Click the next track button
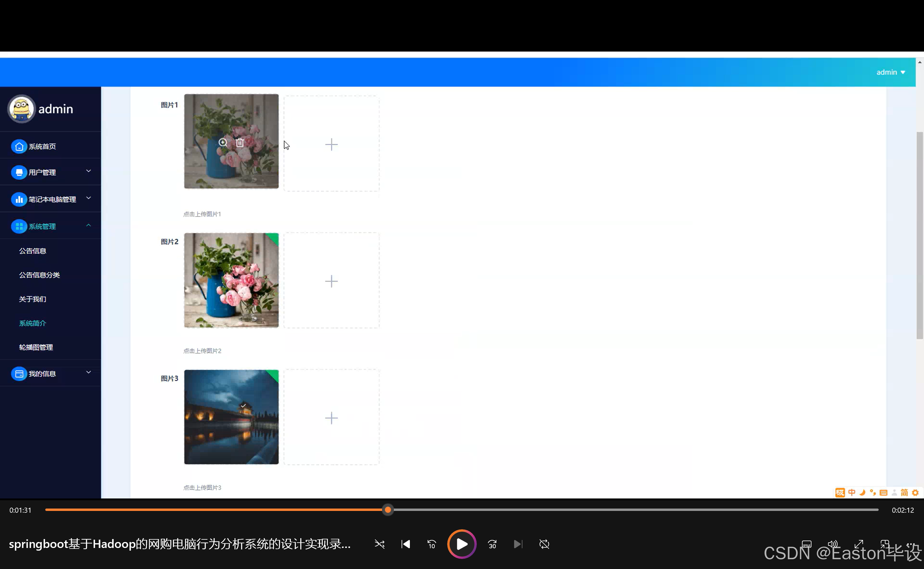Screen dimensions: 924x569 point(518,544)
